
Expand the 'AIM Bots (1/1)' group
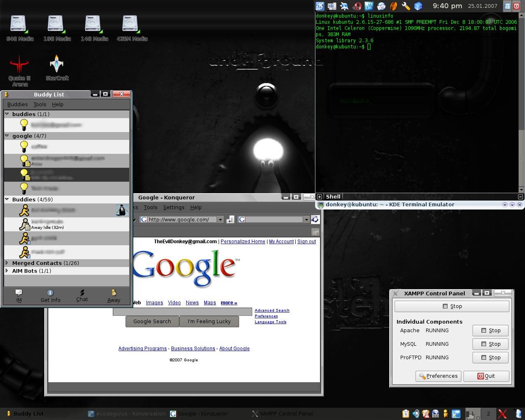point(7,270)
